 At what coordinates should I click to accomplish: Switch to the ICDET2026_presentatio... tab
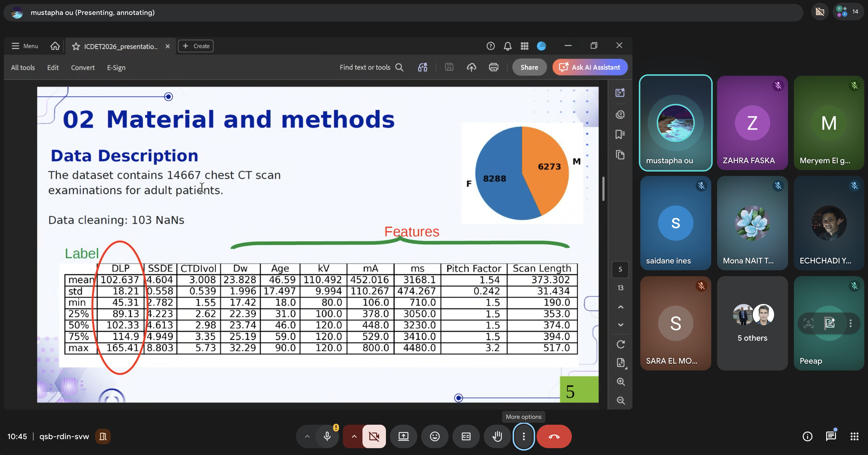(121, 46)
